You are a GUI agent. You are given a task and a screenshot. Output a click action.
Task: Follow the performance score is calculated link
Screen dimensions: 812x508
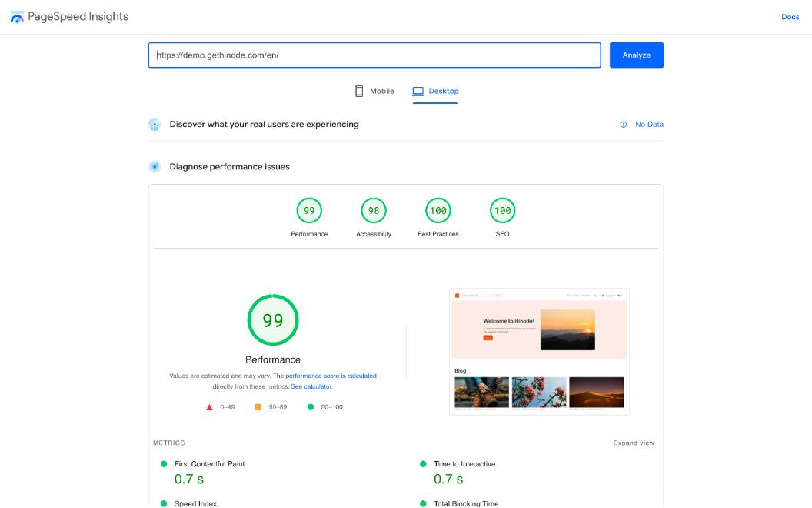click(x=331, y=376)
